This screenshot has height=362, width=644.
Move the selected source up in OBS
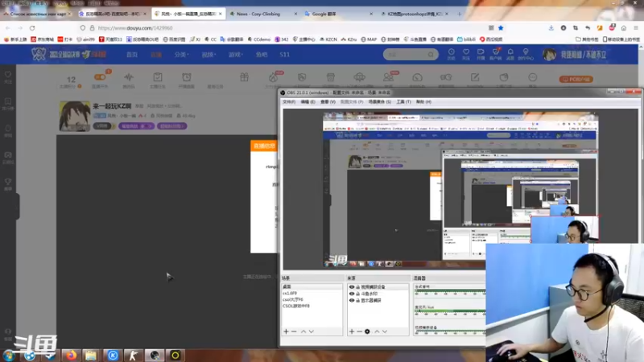pos(377,331)
